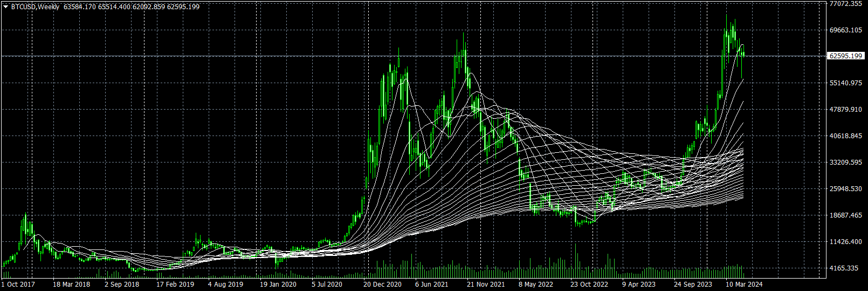This screenshot has width=868, height=291.
Task: Select the 20 Dec 2020 date label
Action: pyautogui.click(x=382, y=285)
